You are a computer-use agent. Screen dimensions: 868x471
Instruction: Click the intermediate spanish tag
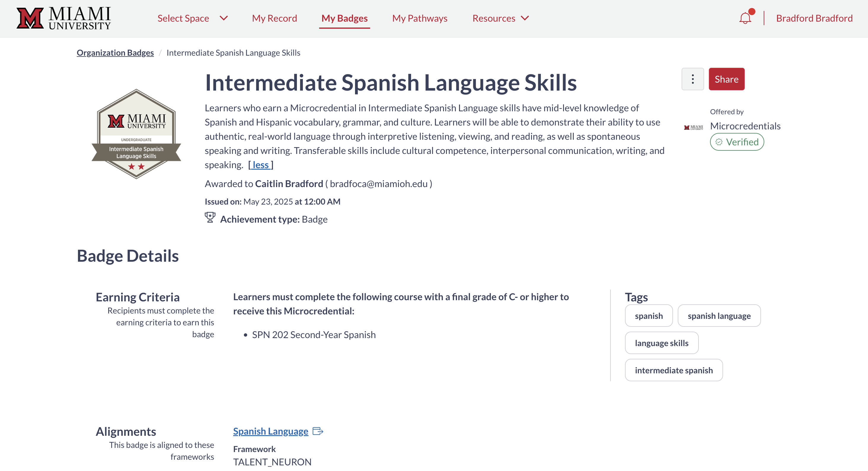click(x=674, y=370)
